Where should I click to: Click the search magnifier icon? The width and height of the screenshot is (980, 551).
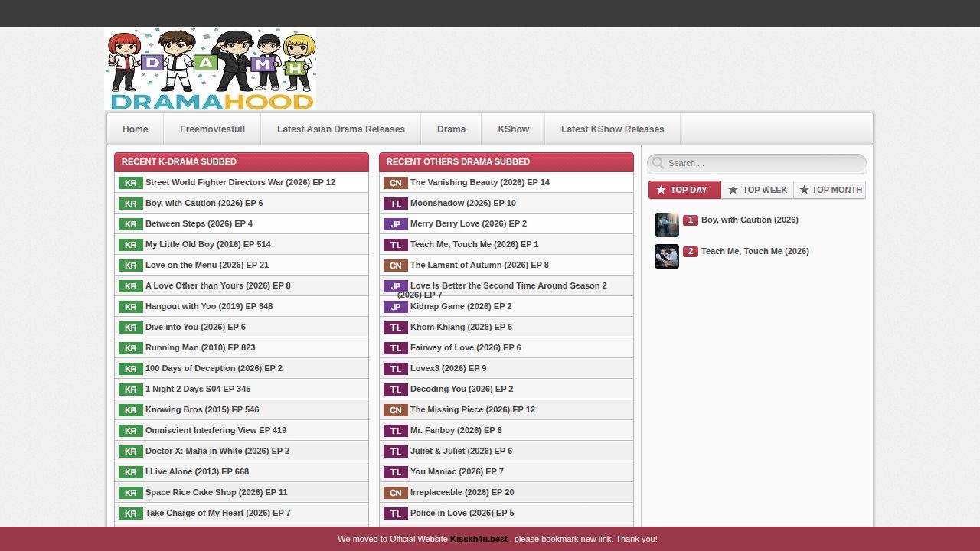(x=658, y=163)
